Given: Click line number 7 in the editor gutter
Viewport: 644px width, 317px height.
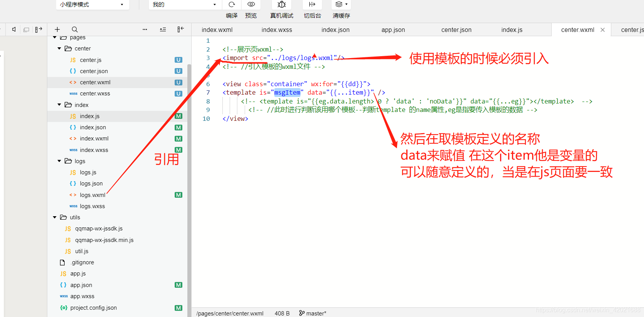Looking at the screenshot, I should pyautogui.click(x=208, y=92).
